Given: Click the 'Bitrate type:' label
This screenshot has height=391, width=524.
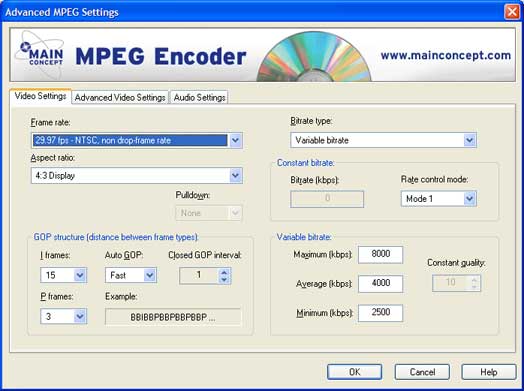Looking at the screenshot, I should 311,121.
